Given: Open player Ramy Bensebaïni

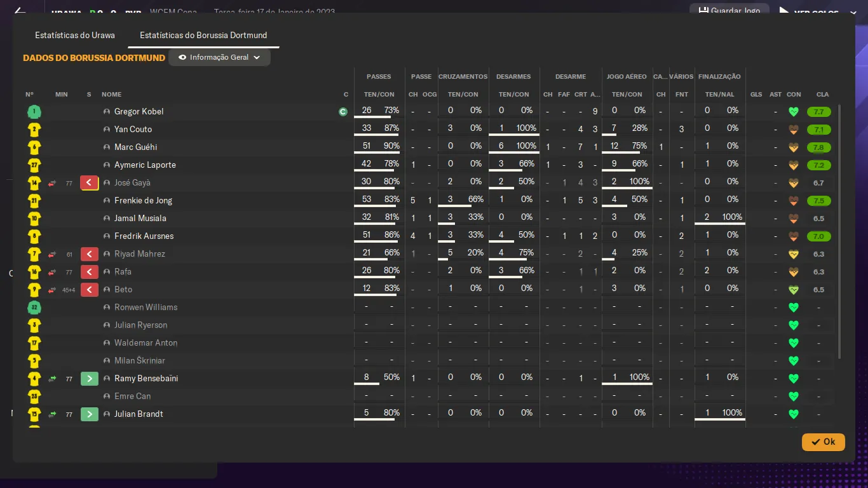Looking at the screenshot, I should click(x=146, y=379).
